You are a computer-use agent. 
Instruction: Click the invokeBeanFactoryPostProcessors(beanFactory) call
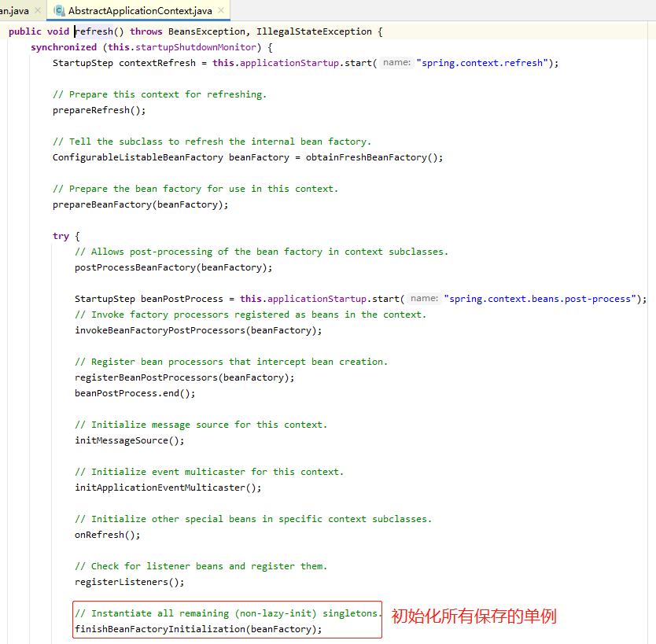point(198,331)
